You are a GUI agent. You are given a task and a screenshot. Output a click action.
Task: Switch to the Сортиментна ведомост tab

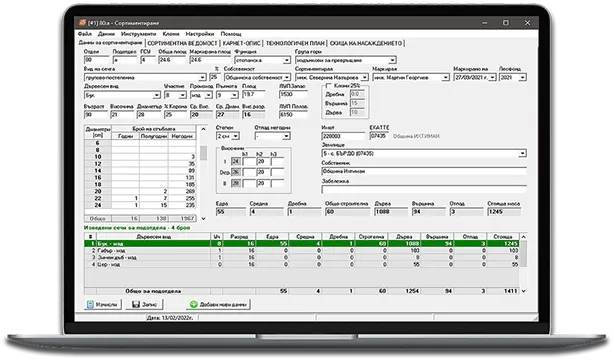(182, 43)
